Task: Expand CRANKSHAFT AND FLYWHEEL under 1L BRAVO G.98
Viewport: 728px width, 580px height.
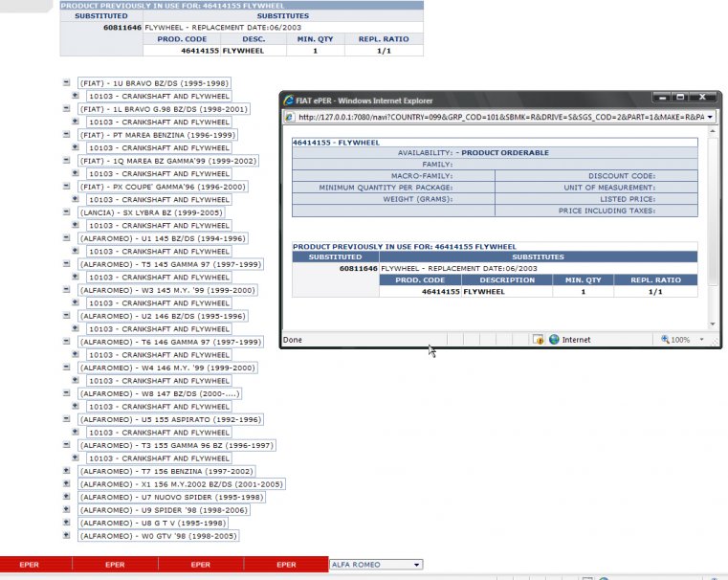Action: (76, 122)
